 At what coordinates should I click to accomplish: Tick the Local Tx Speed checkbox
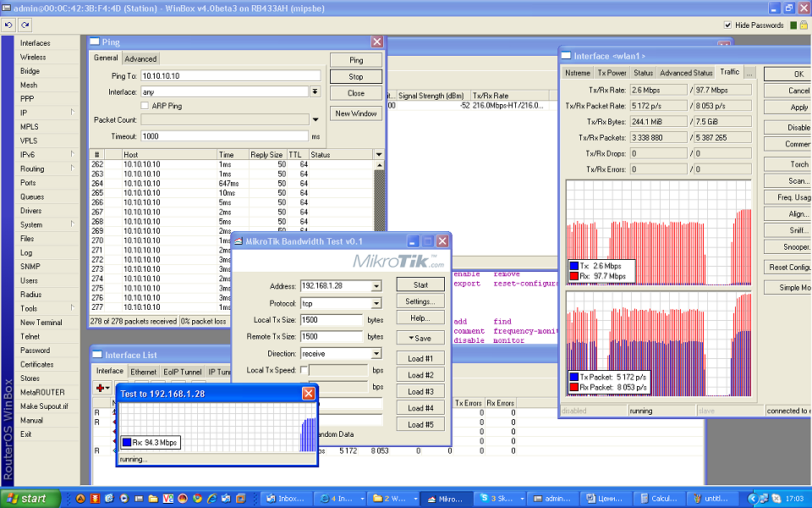point(304,370)
